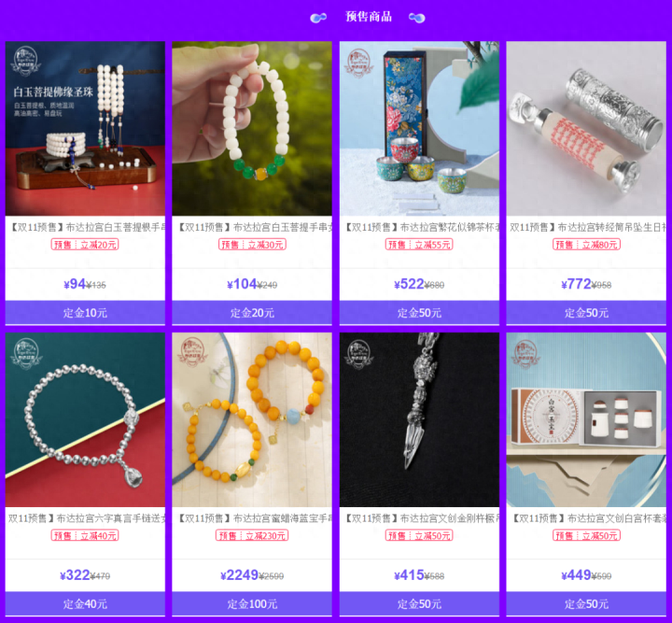Viewport: 672px width, 623px height.
Task: Click the brand logo on the blue prayer beads image
Action: coord(26,61)
